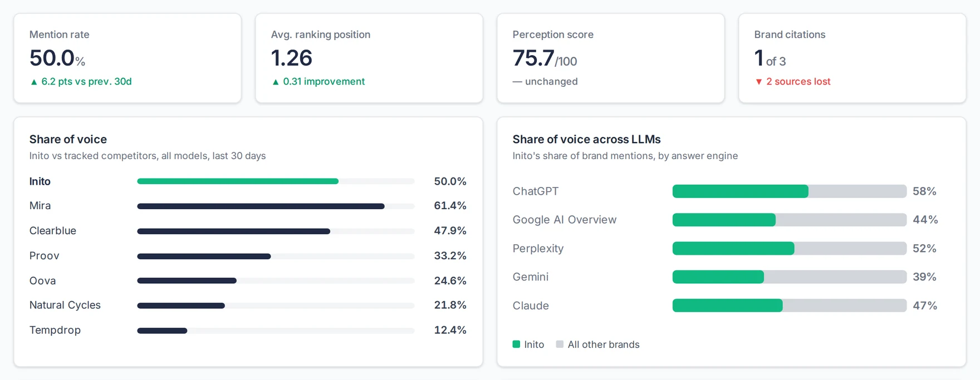
Task: Click the Gemini row label
Action: (531, 277)
